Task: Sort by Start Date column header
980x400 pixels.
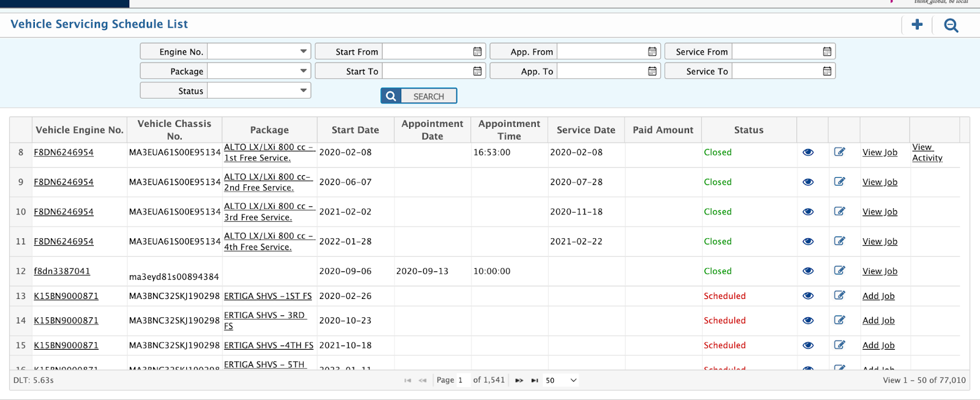Action: pos(355,130)
